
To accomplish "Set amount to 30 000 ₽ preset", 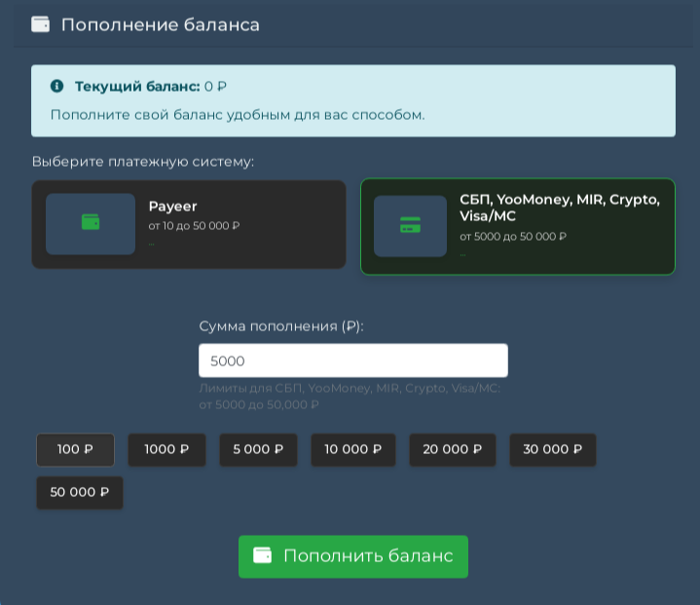I will point(552,449).
